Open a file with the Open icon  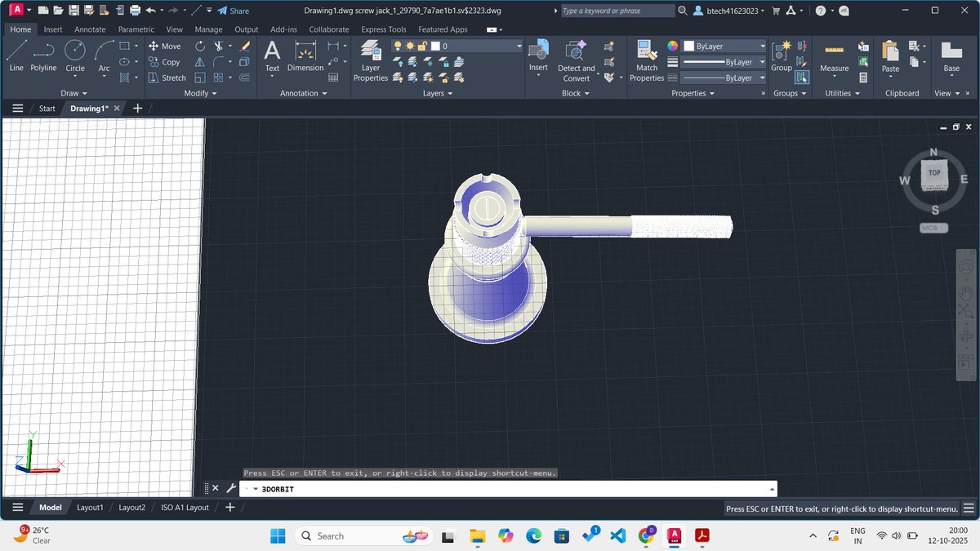click(x=59, y=11)
